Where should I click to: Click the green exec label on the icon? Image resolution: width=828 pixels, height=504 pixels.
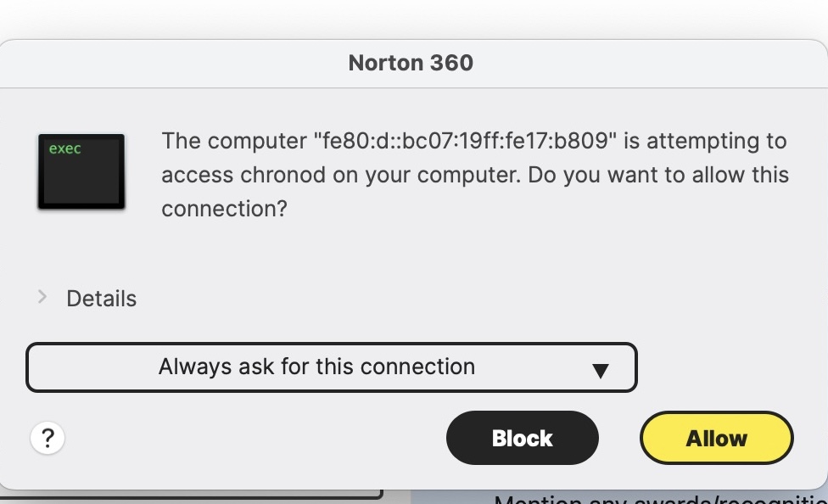point(65,149)
